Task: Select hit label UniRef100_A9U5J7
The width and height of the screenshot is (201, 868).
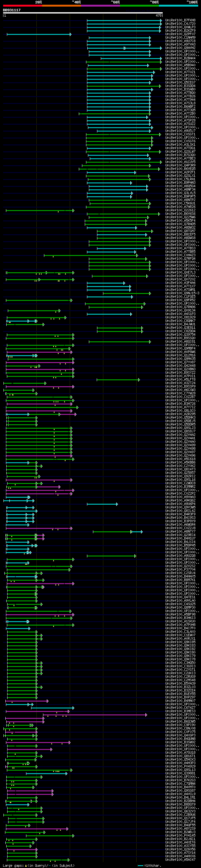Action: pos(180,131)
